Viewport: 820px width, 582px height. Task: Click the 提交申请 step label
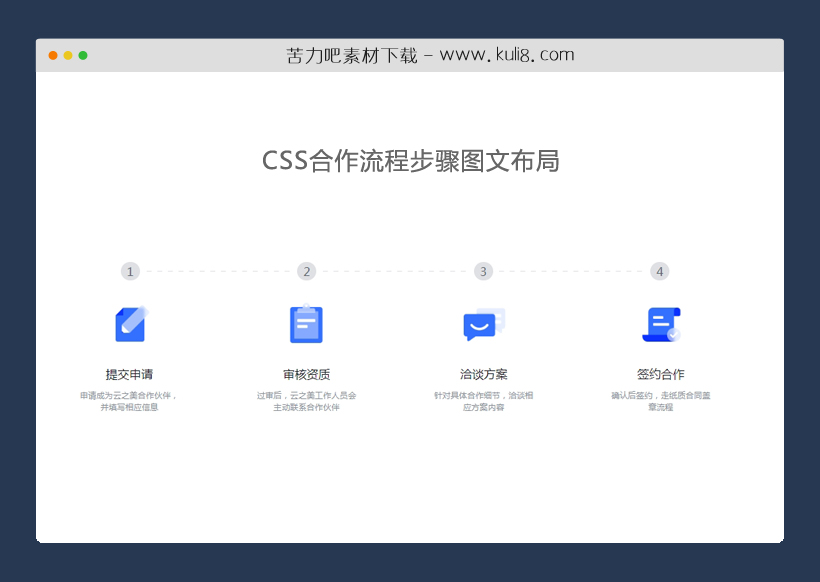coord(130,373)
